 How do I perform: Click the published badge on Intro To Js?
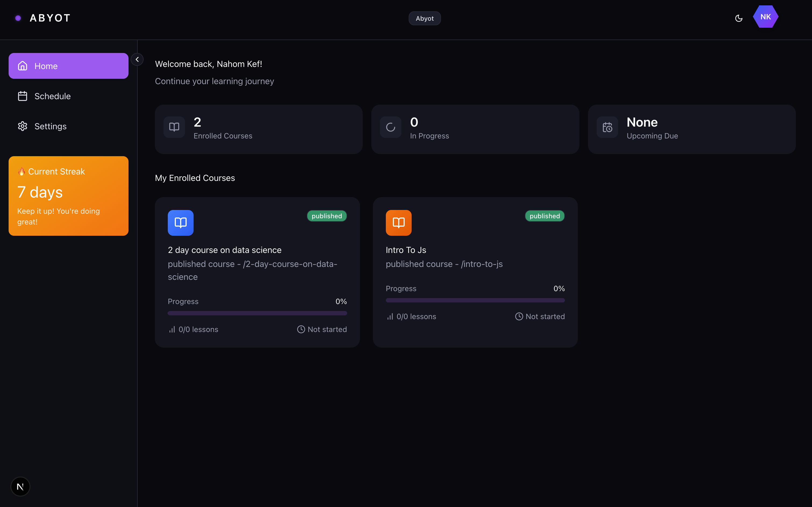(x=544, y=216)
